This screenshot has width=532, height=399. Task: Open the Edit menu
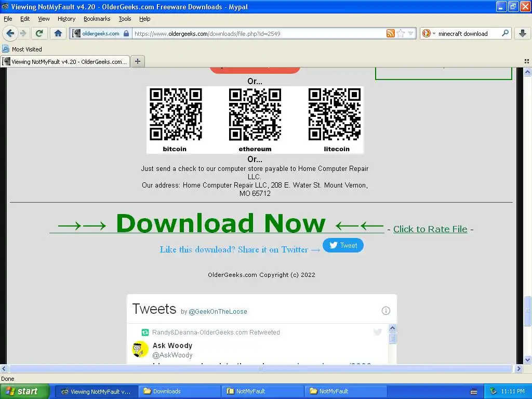point(25,19)
